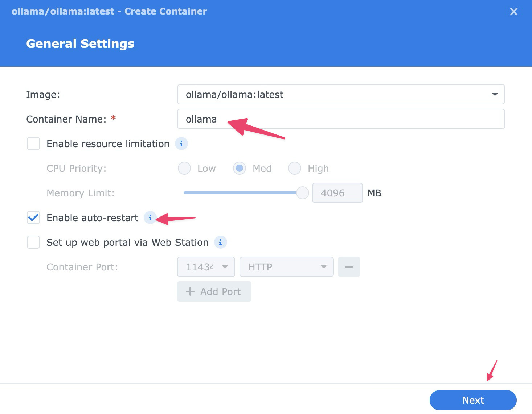Uncheck Enable auto-restart
Viewport: 532px width, 414px height.
[x=33, y=218]
